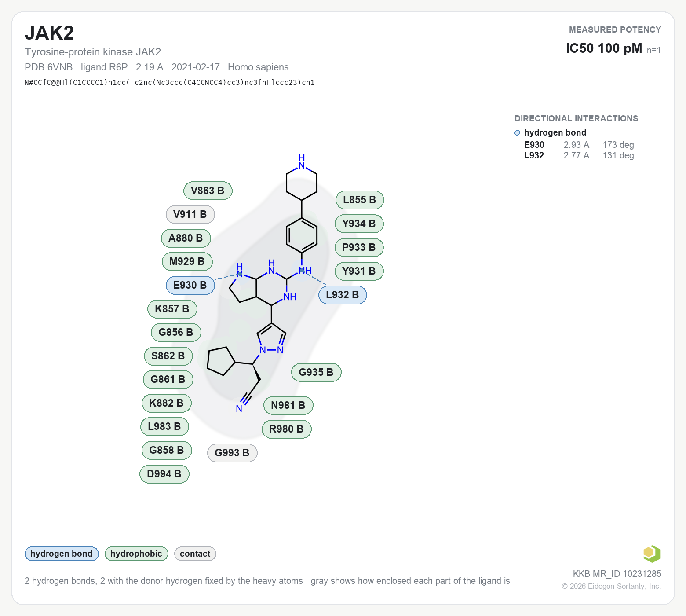Click the DIRECTIONAL INTERACTIONS heading
Screen dimensions: 686x616
point(576,118)
